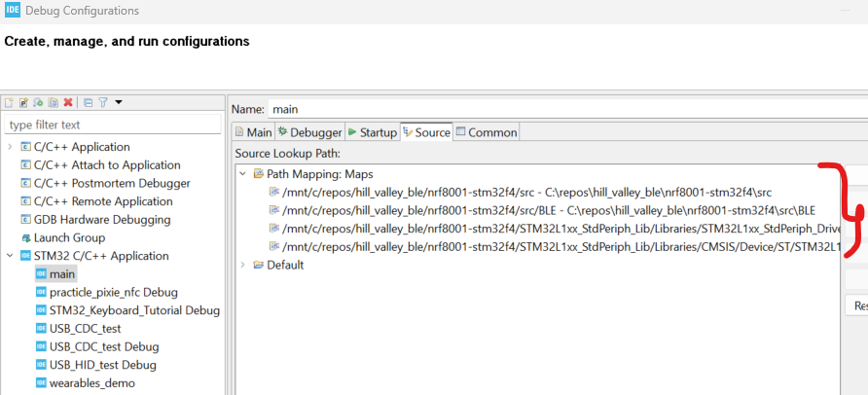Select the GDB Hardware Debugging item

click(101, 220)
